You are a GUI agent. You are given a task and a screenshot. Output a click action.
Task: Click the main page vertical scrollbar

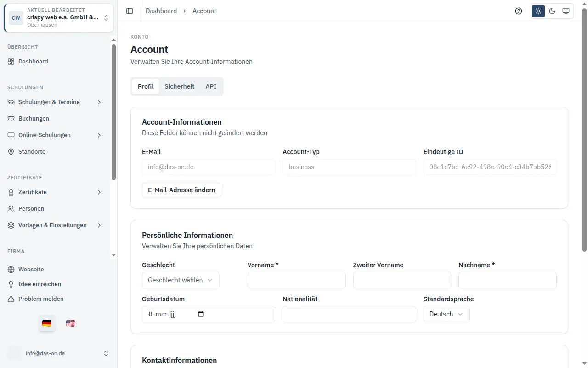[x=584, y=130]
